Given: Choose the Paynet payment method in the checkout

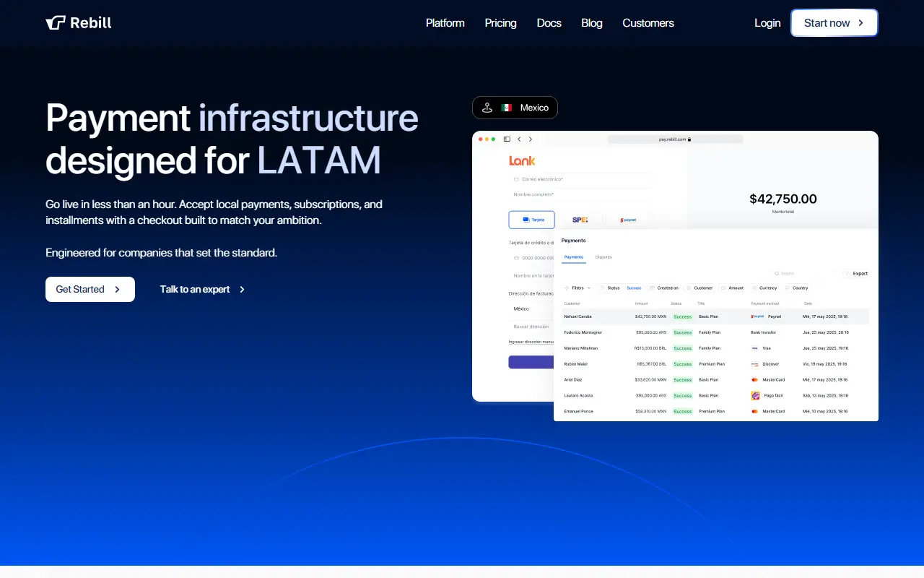Looking at the screenshot, I should [x=628, y=220].
